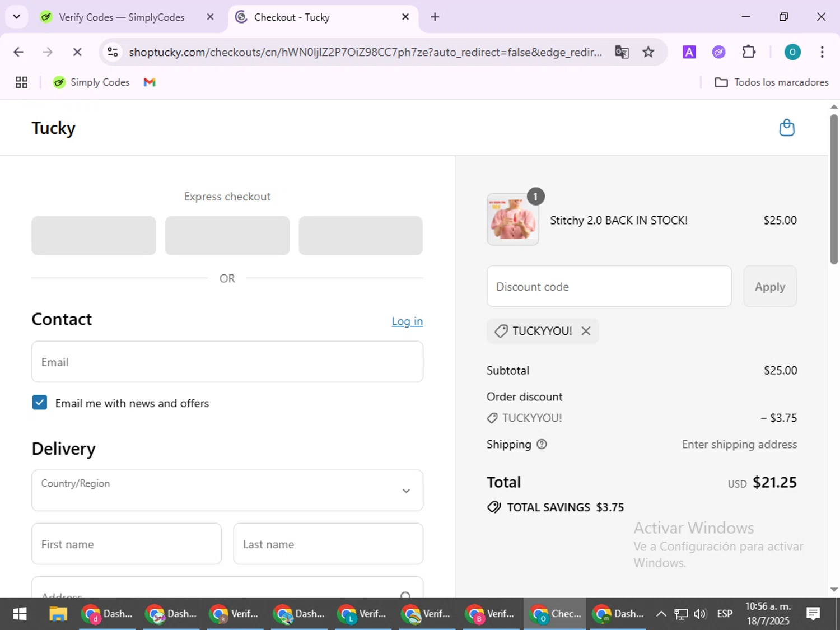Bookmark this page with the star icon
This screenshot has height=630, width=840.
click(x=648, y=52)
